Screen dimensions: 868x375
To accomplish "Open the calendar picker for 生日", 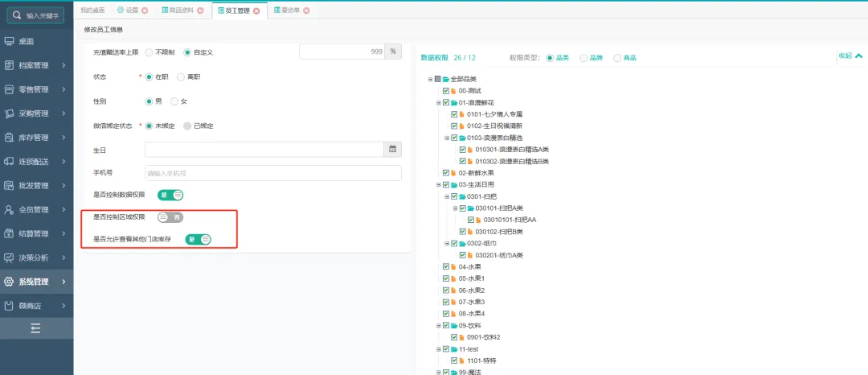I will 393,149.
